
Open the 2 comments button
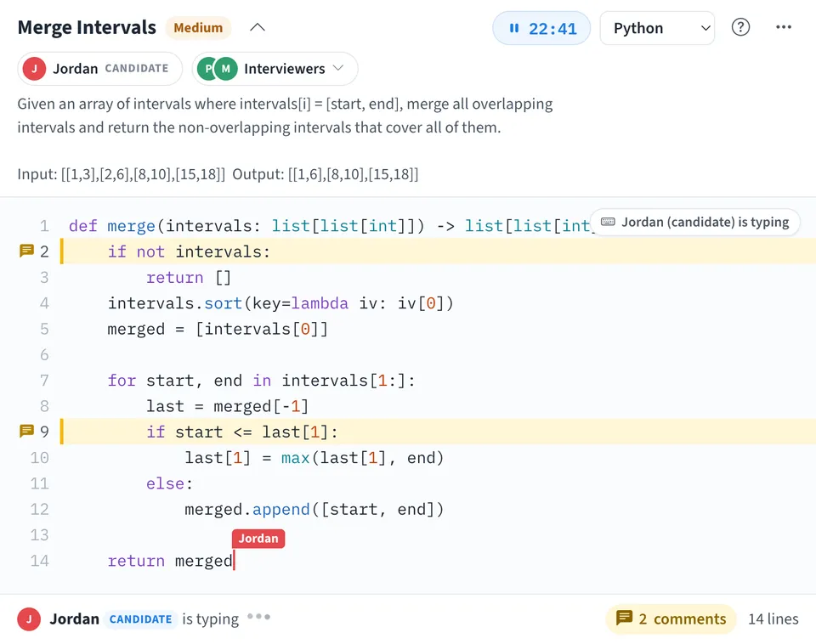tap(671, 619)
